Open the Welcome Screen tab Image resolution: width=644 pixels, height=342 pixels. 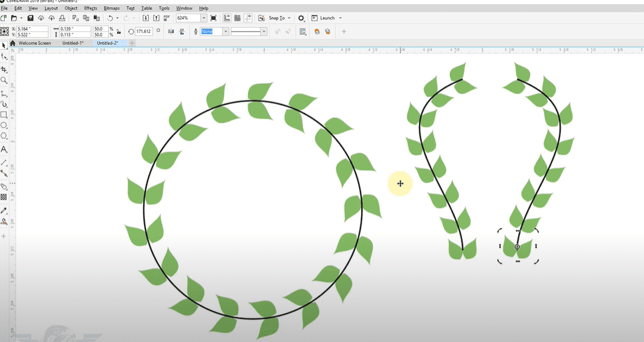(34, 43)
